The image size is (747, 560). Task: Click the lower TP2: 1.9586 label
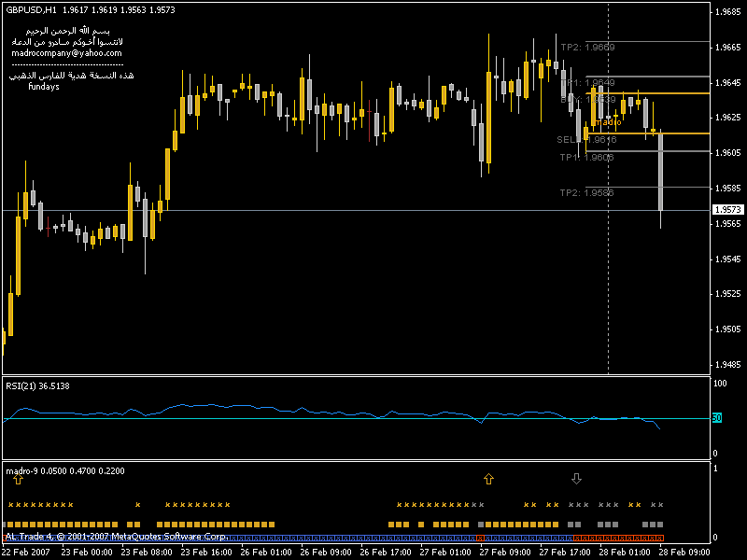coord(586,192)
